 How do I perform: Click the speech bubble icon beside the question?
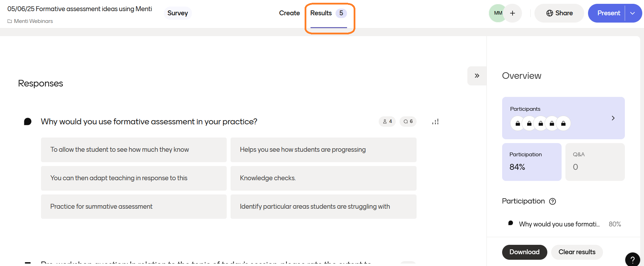coord(28,122)
